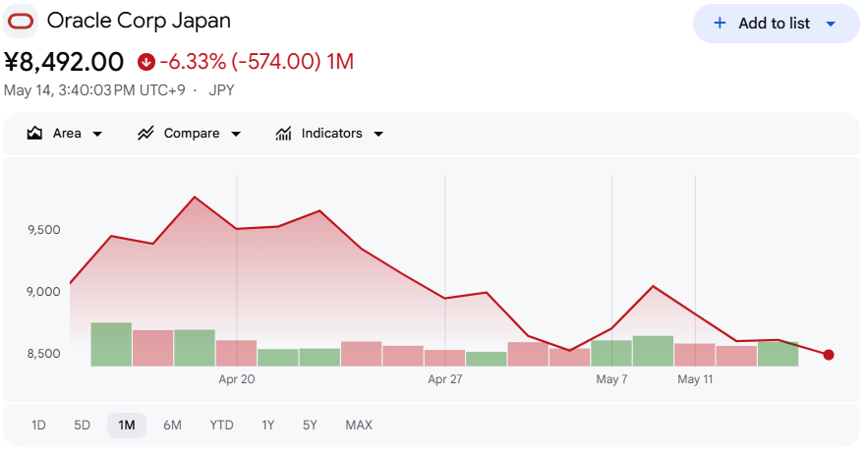The width and height of the screenshot is (868, 454).
Task: Expand the Indicators dropdown arrow
Action: pyautogui.click(x=378, y=134)
